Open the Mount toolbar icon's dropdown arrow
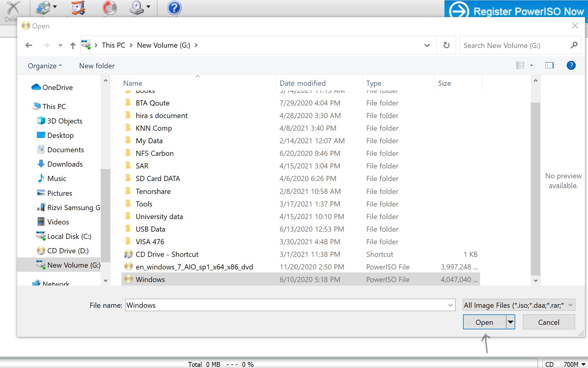Viewport: 588px width, 368px height. pyautogui.click(x=148, y=6)
